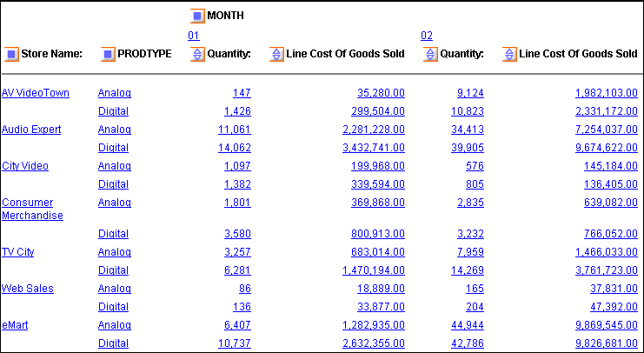Click cost value 9,674,622.00

pyautogui.click(x=607, y=148)
